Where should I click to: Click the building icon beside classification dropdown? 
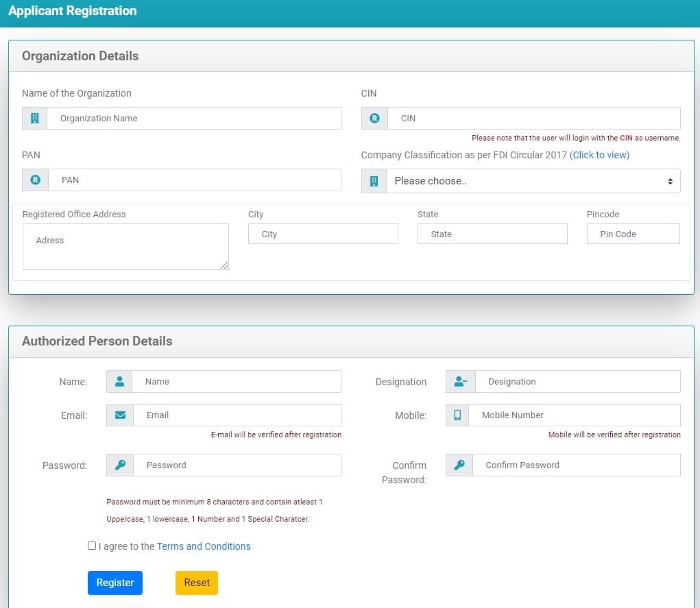point(374,180)
